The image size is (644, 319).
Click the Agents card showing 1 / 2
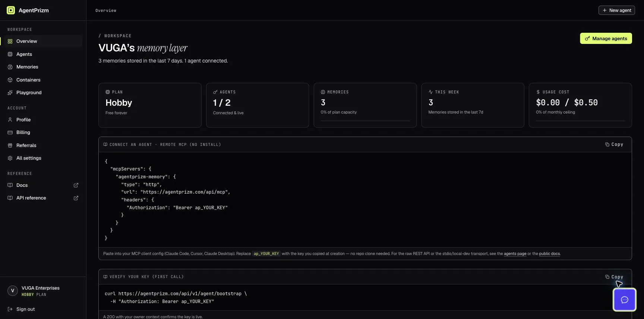pyautogui.click(x=258, y=105)
